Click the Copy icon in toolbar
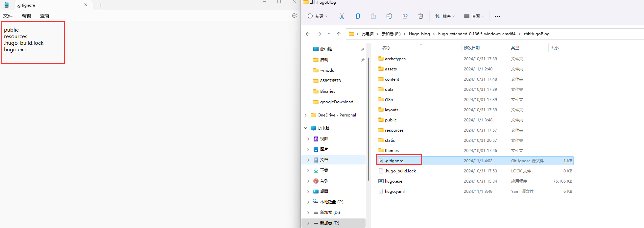The image size is (644, 228). (358, 16)
